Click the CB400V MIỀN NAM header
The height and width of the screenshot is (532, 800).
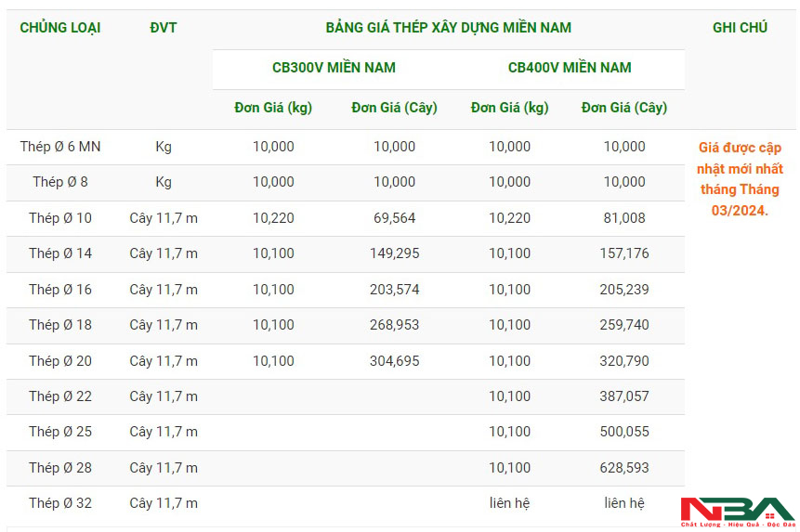pos(570,67)
